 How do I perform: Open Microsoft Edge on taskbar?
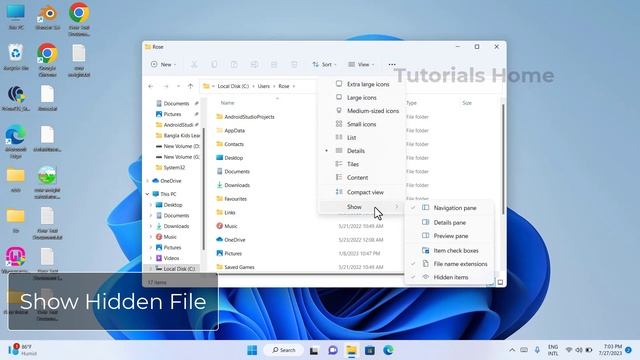point(388,350)
